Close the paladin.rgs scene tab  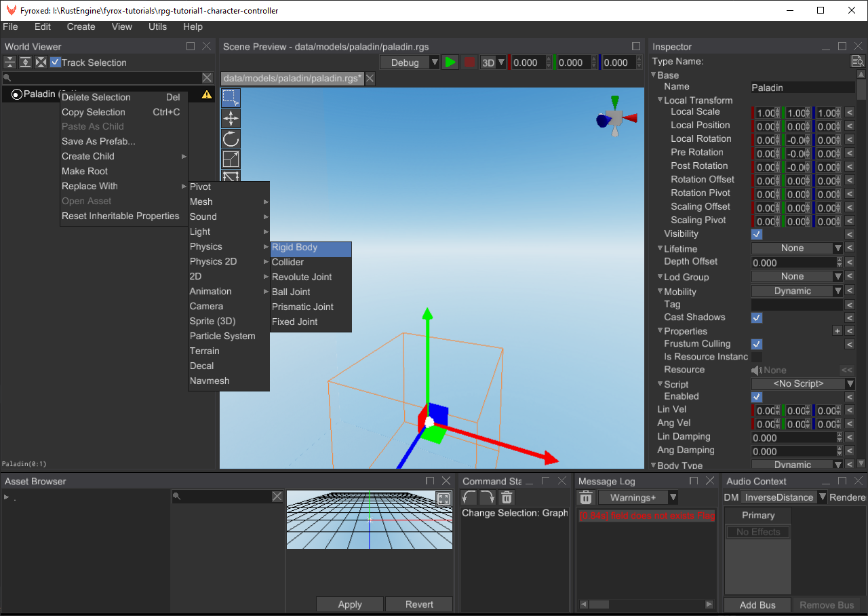pyautogui.click(x=370, y=79)
